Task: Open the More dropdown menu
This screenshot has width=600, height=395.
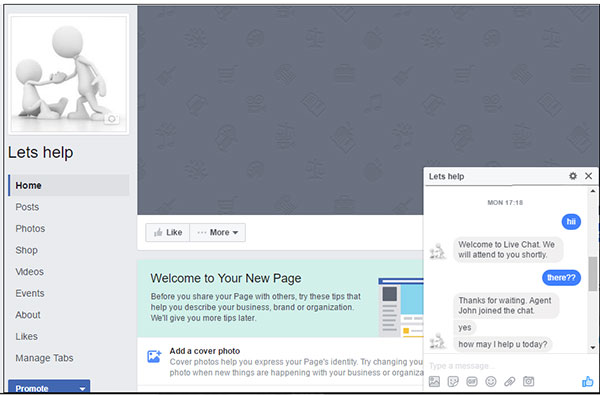Action: pos(218,232)
